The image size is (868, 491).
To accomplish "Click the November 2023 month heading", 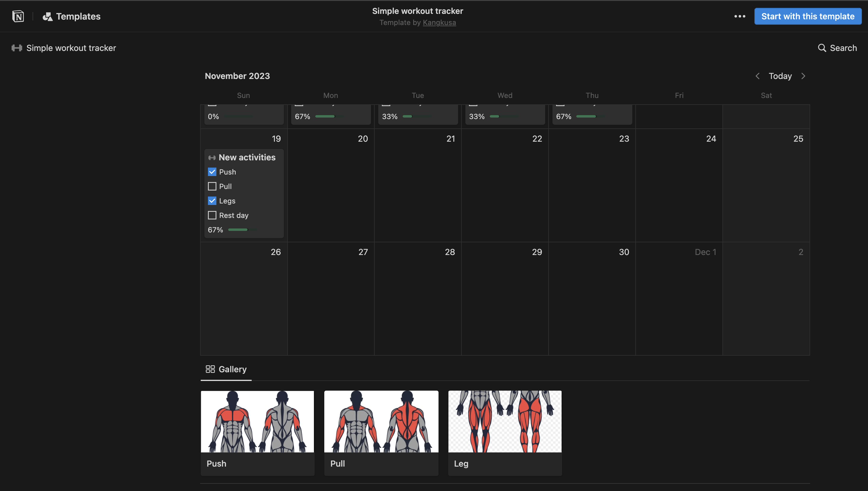I will 237,76.
